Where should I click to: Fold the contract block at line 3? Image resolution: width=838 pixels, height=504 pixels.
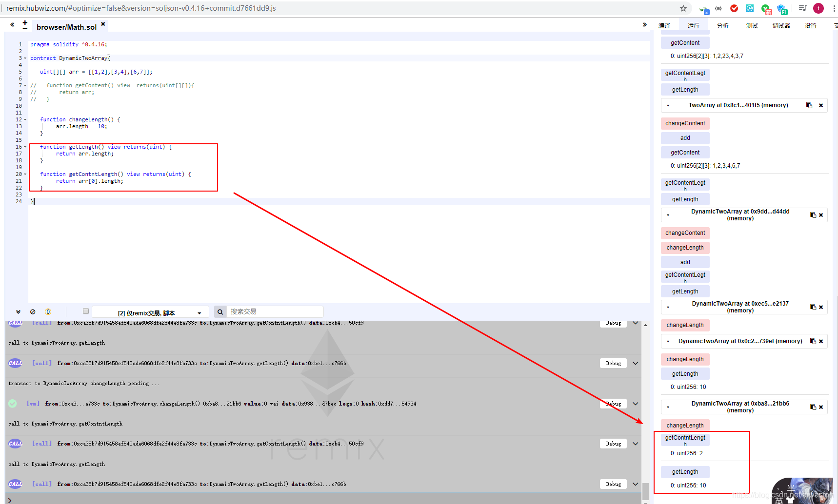[25, 58]
